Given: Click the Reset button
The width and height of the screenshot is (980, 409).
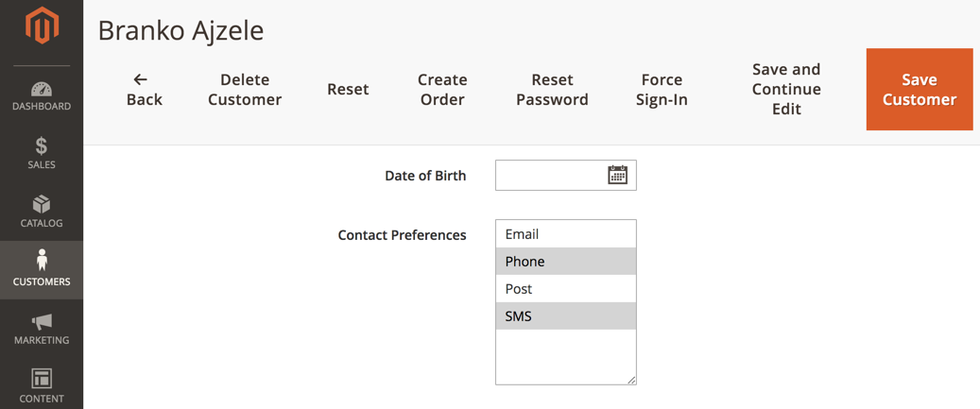Looking at the screenshot, I should pyautogui.click(x=348, y=90).
